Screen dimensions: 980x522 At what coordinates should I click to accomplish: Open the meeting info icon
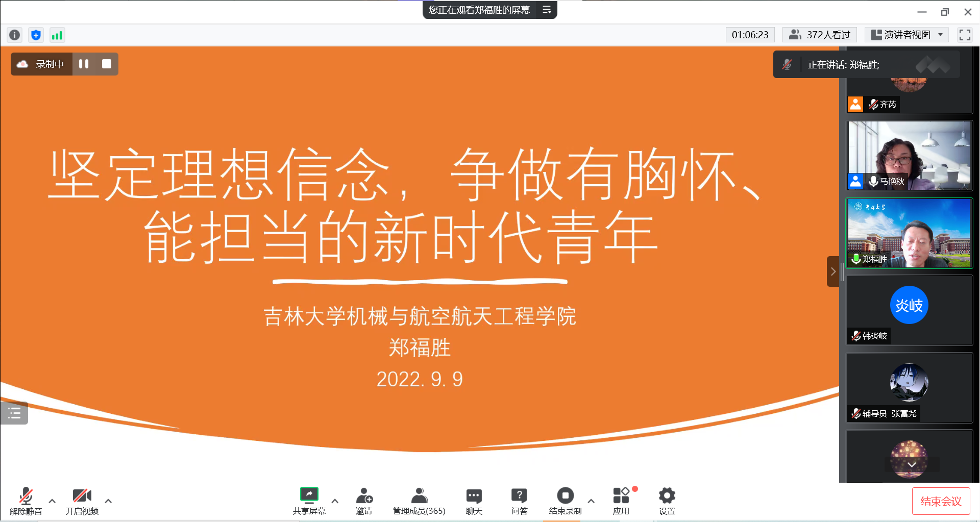tap(15, 35)
